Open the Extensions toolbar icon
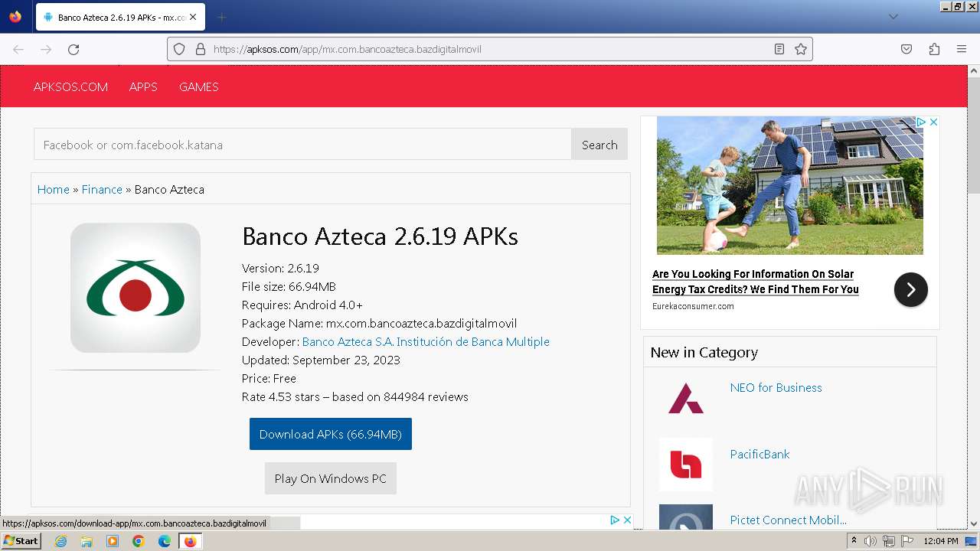The height and width of the screenshot is (551, 980). (x=934, y=49)
